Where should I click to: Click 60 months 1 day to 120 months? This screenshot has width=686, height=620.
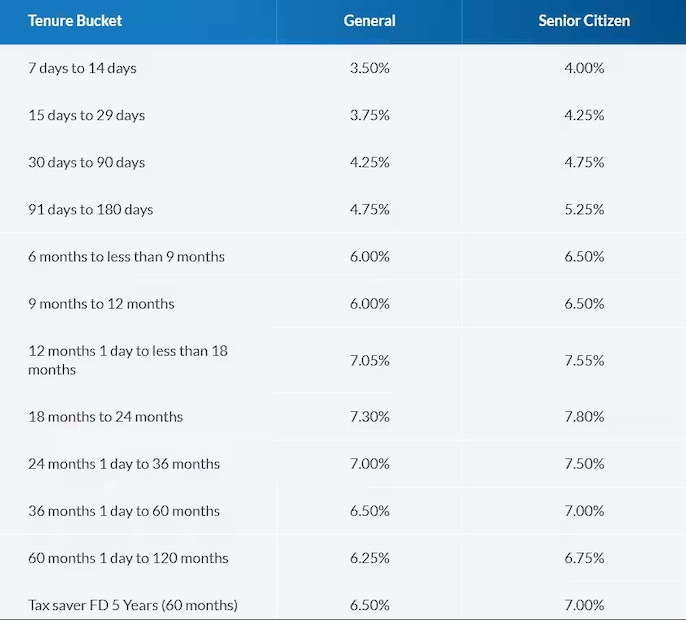(128, 558)
